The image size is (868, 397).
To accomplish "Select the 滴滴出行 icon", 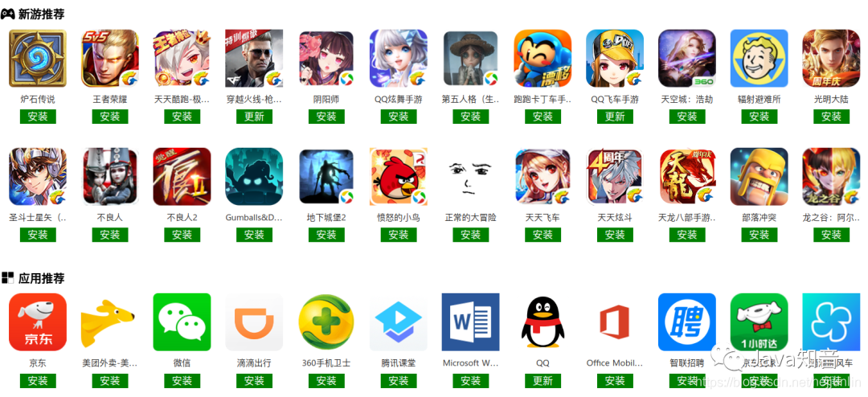I will (x=254, y=322).
